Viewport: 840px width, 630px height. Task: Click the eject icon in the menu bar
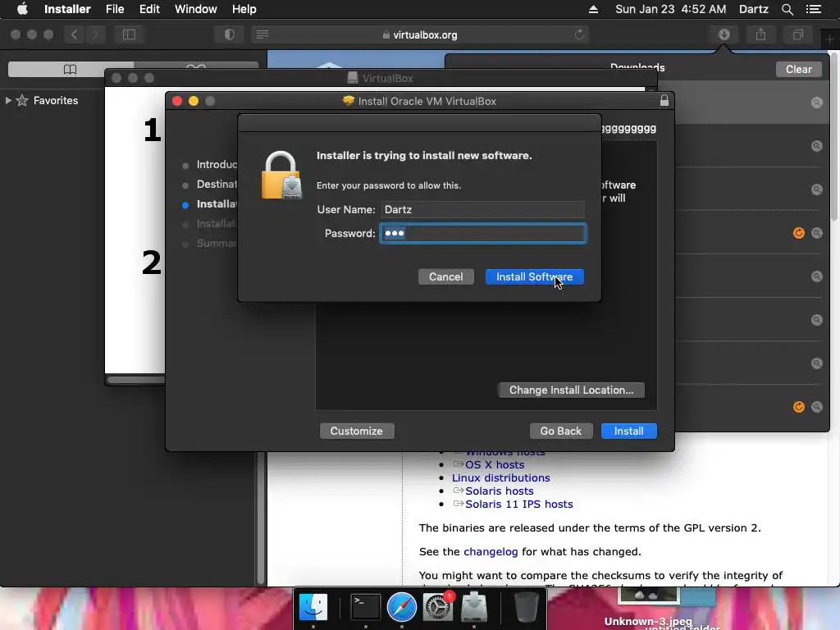593,9
